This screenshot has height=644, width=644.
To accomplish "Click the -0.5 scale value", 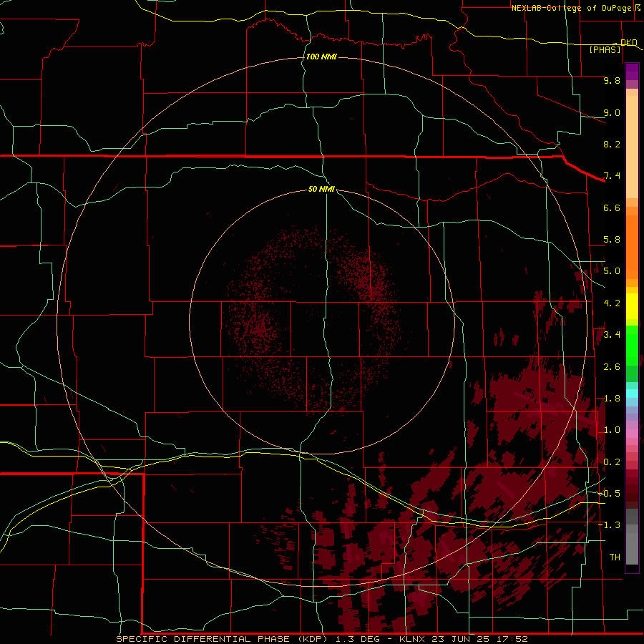I will pyautogui.click(x=609, y=494).
